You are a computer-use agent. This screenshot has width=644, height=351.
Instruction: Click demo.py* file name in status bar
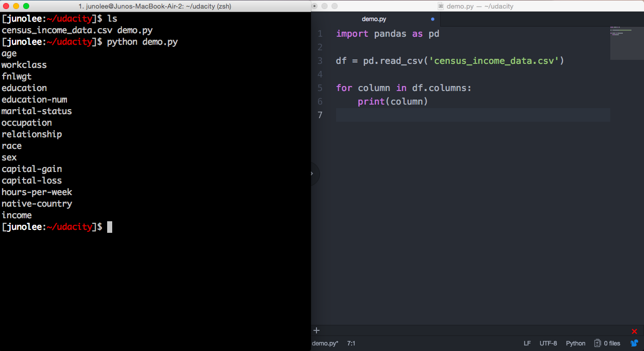(x=325, y=343)
